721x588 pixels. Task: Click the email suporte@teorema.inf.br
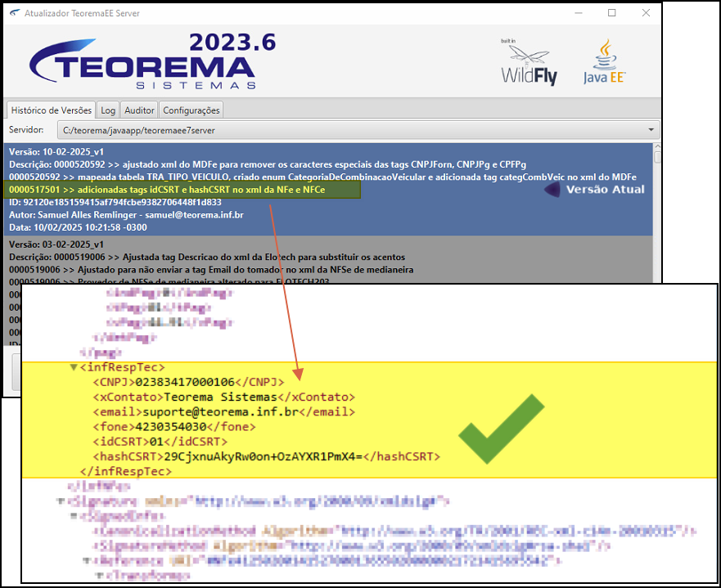tap(221, 412)
